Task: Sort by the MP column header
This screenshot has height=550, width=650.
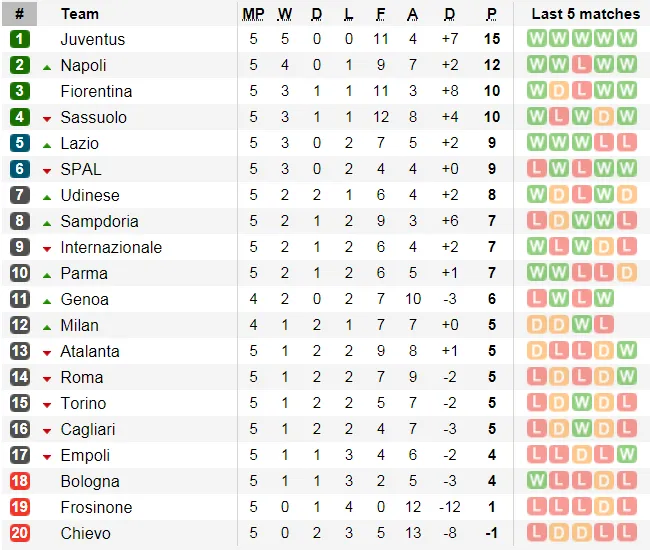Action: pyautogui.click(x=254, y=14)
